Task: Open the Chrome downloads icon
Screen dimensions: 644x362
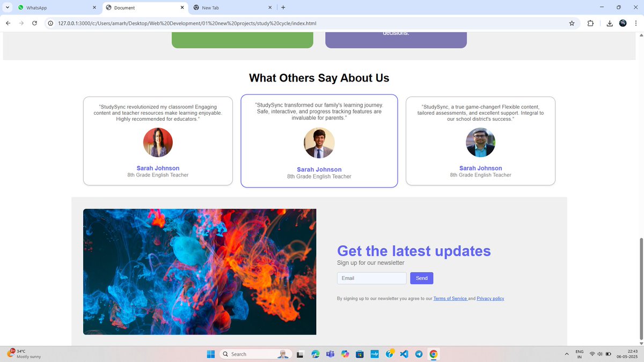Action: pos(610,24)
